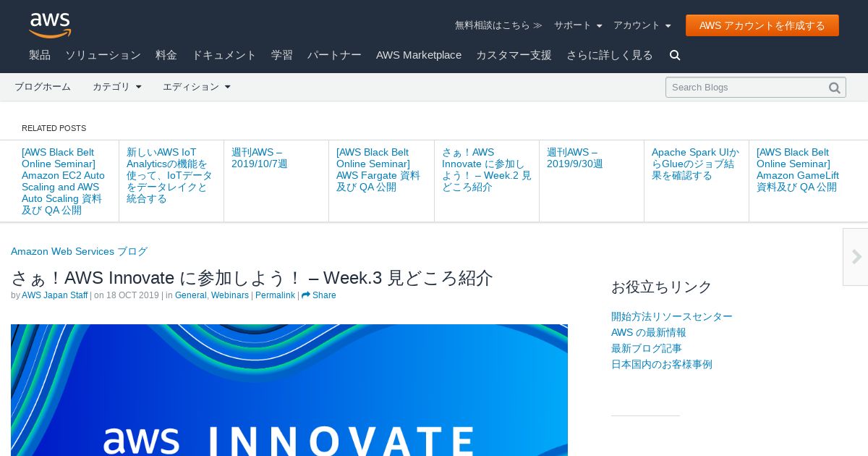This screenshot has width=868, height=456.
Task: Open AWS の最新情報 link
Action: point(649,332)
